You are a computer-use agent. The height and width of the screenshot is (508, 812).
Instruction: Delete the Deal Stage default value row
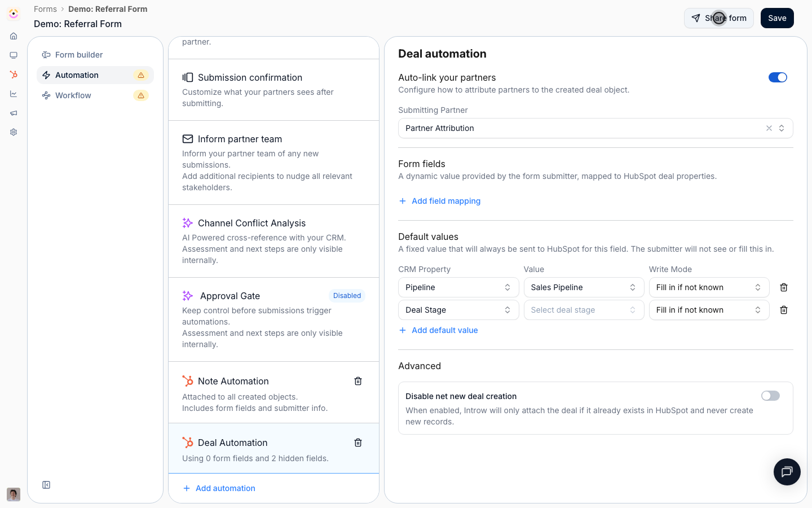click(x=784, y=310)
